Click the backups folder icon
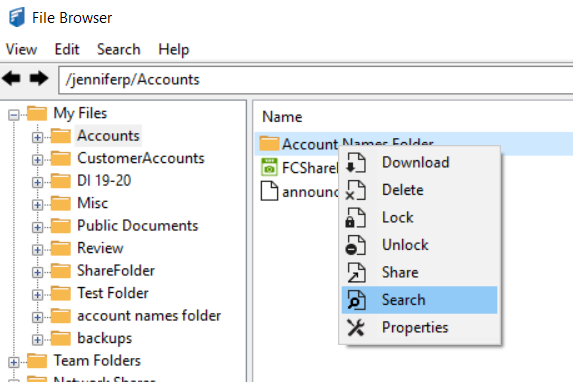The height and width of the screenshot is (382, 573). click(x=61, y=338)
